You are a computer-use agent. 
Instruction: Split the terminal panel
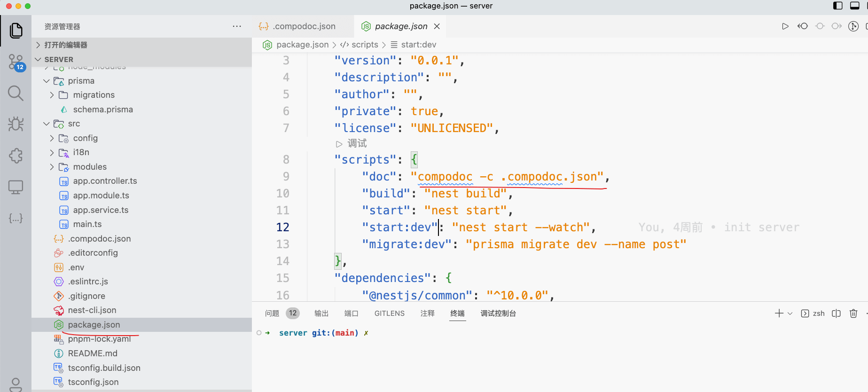coord(836,314)
